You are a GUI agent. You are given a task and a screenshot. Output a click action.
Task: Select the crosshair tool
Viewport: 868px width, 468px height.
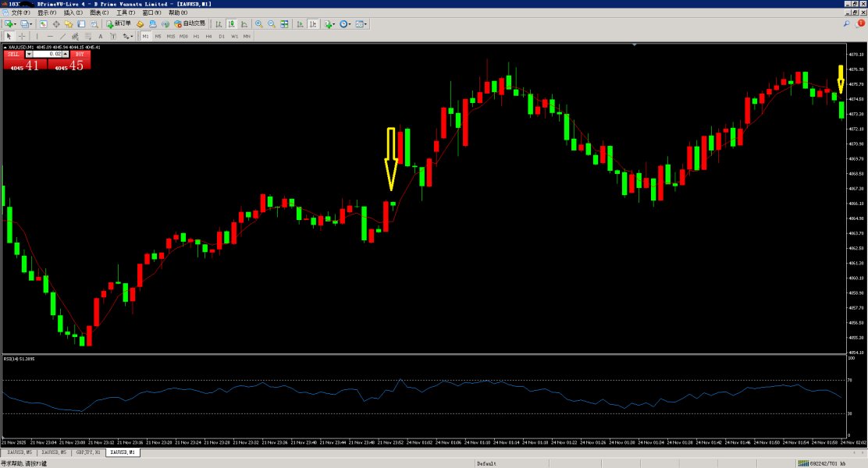[23, 36]
